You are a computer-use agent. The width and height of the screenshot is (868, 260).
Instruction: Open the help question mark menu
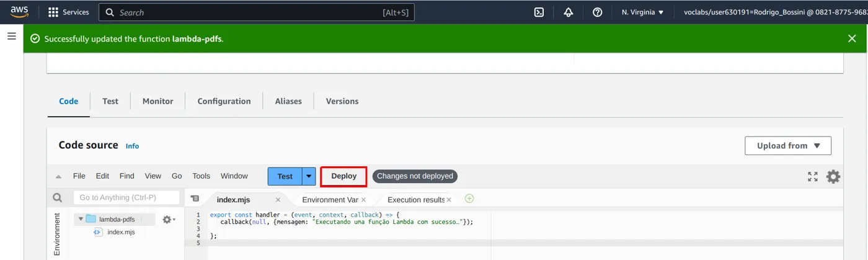[x=597, y=12]
